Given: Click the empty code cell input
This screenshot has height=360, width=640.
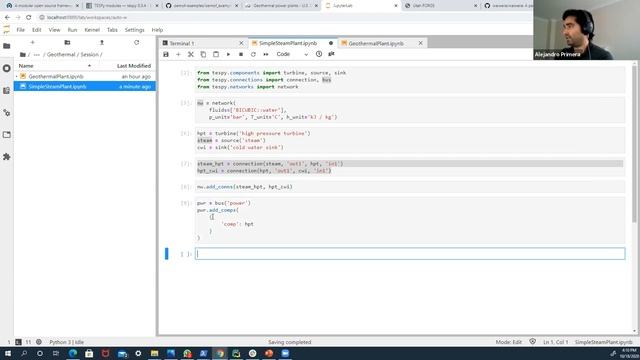Looking at the screenshot, I should 410,254.
